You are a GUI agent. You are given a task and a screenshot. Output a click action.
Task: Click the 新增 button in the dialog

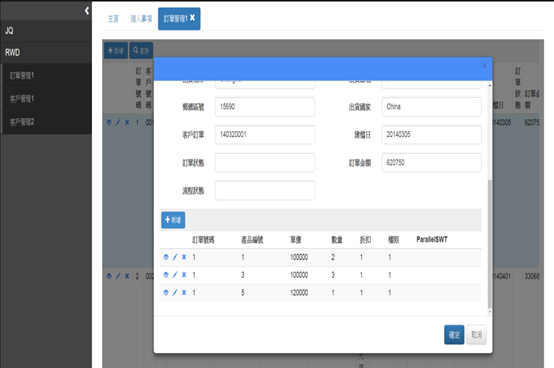173,220
